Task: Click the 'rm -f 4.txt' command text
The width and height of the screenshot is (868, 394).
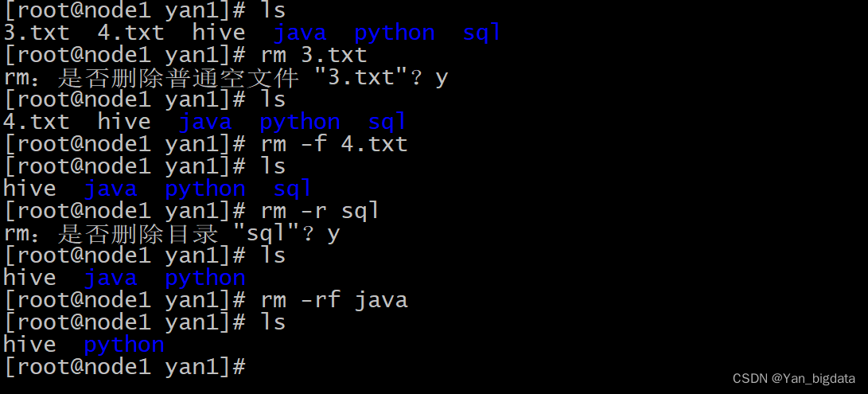Action: click(x=334, y=144)
